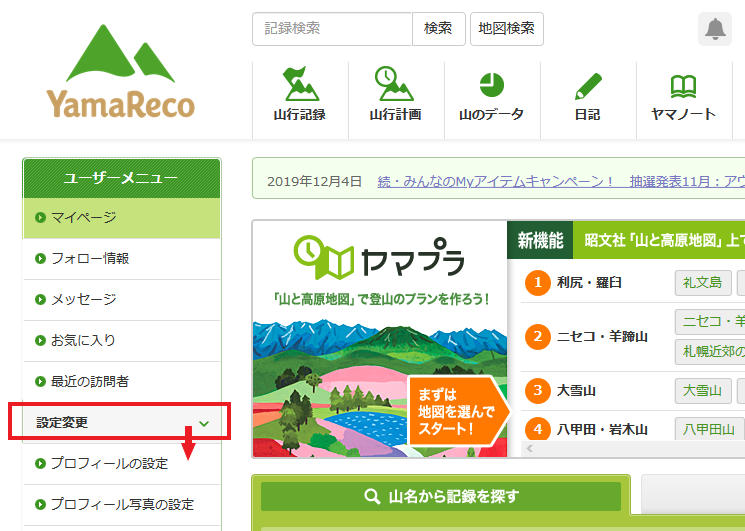Click the ニセコ・羊蹄山 area name

602,337
